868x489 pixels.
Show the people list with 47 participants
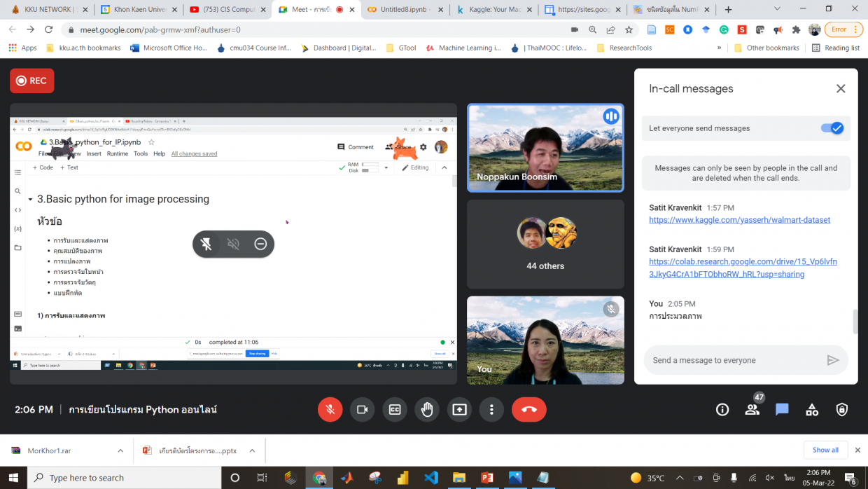tap(752, 410)
